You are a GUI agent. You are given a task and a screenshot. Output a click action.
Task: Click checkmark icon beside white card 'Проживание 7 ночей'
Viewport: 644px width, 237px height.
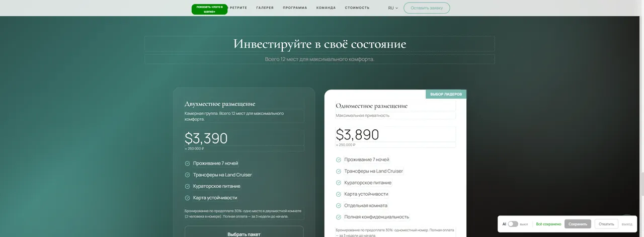(x=339, y=160)
